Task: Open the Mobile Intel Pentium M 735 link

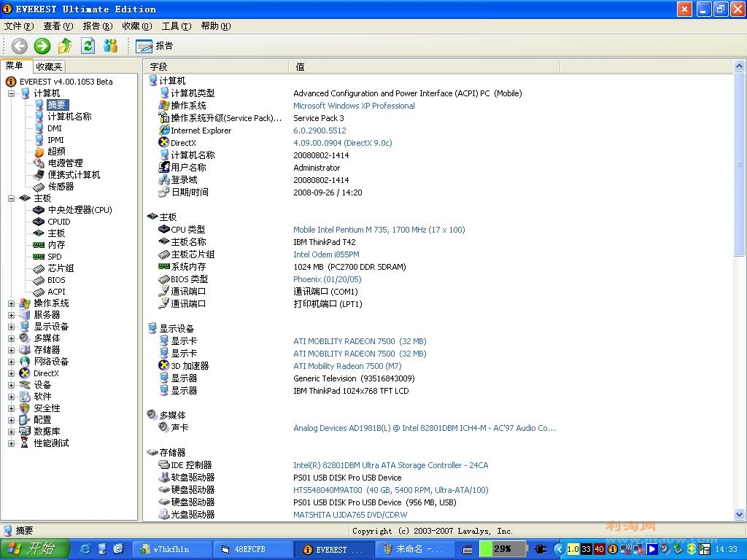Action: [379, 230]
